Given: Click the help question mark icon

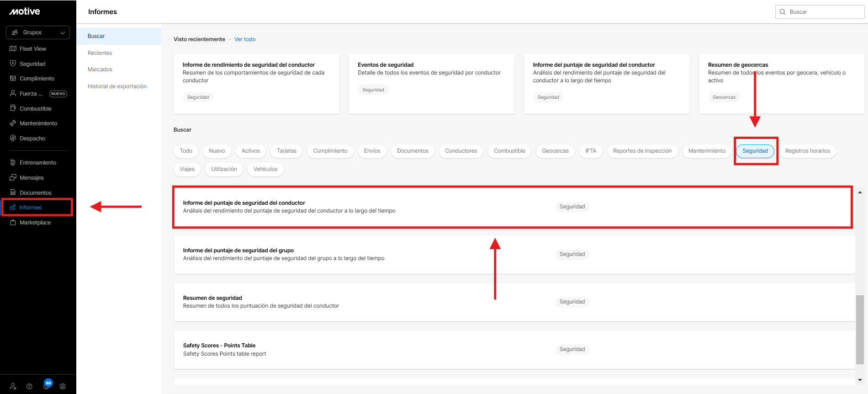Looking at the screenshot, I should 30,386.
